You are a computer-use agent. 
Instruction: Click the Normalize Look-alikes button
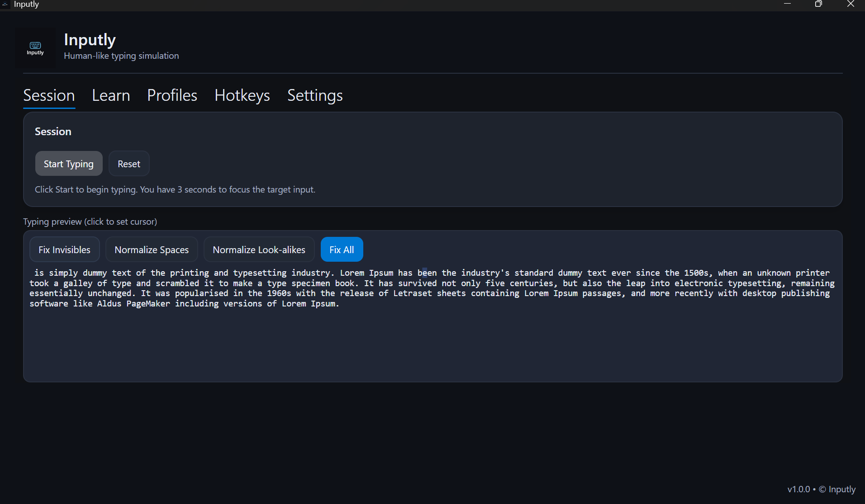pos(259,250)
